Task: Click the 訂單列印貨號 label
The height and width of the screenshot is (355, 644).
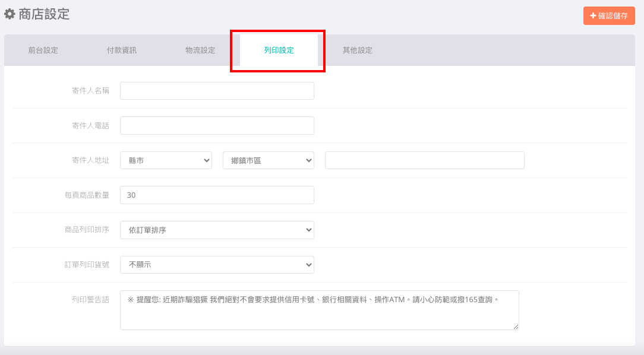Action: [x=87, y=265]
